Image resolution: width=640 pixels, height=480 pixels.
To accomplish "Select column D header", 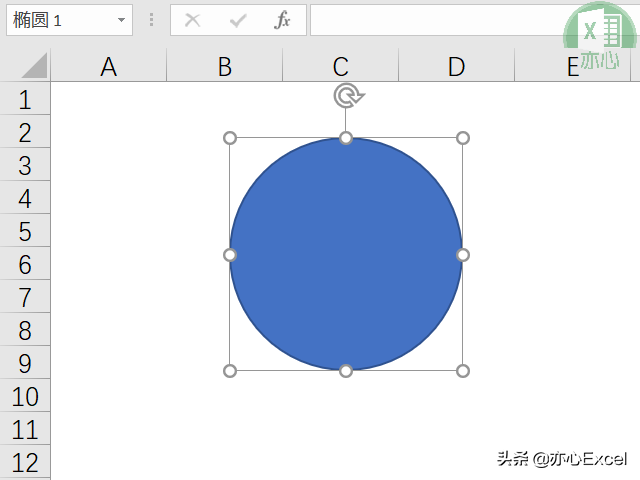I will (x=457, y=66).
